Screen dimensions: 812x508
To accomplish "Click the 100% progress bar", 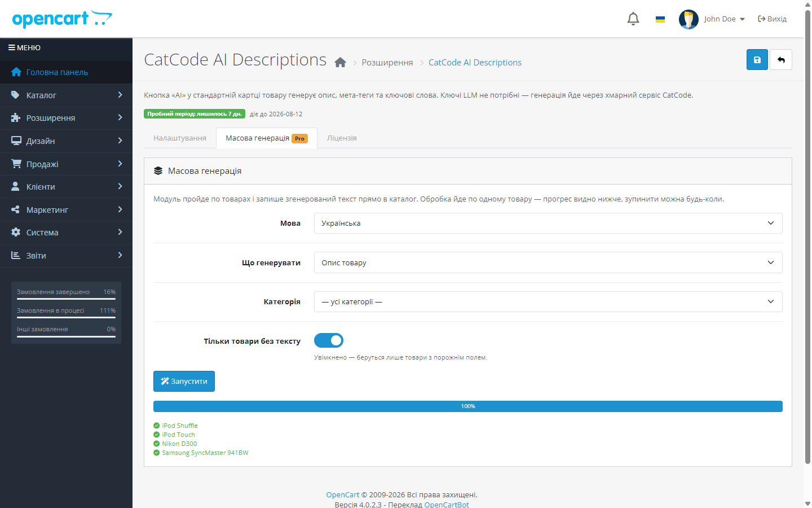I will pyautogui.click(x=468, y=406).
